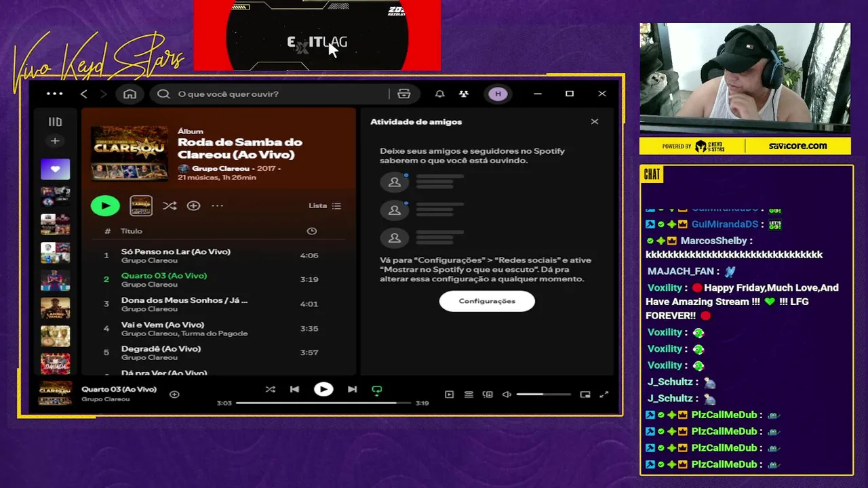Open the notifications bell

pos(439,94)
